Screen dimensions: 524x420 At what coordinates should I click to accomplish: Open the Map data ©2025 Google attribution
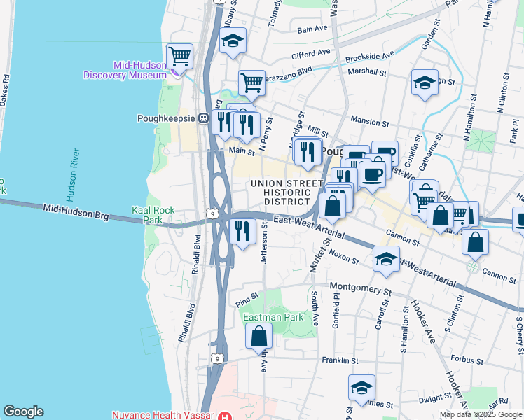click(481, 415)
